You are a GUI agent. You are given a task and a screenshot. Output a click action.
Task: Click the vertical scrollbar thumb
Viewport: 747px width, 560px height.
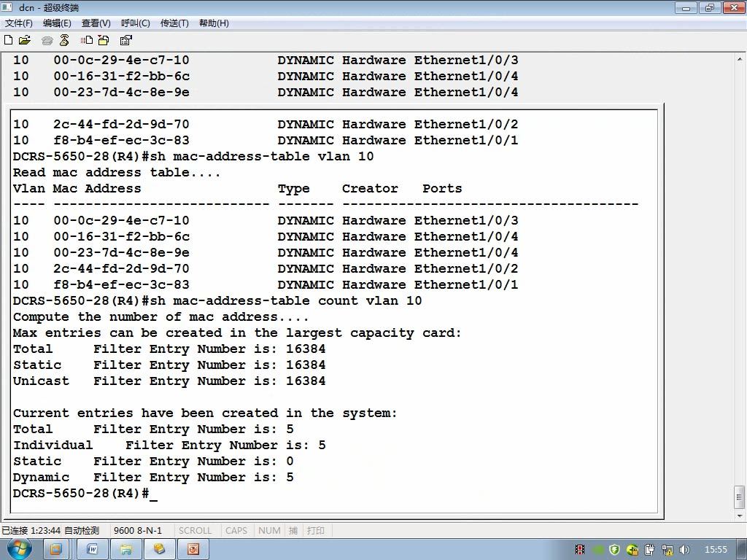(x=740, y=497)
